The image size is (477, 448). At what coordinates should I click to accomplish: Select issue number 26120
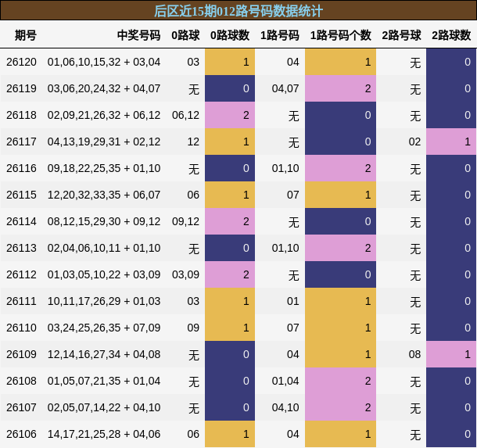point(21,62)
